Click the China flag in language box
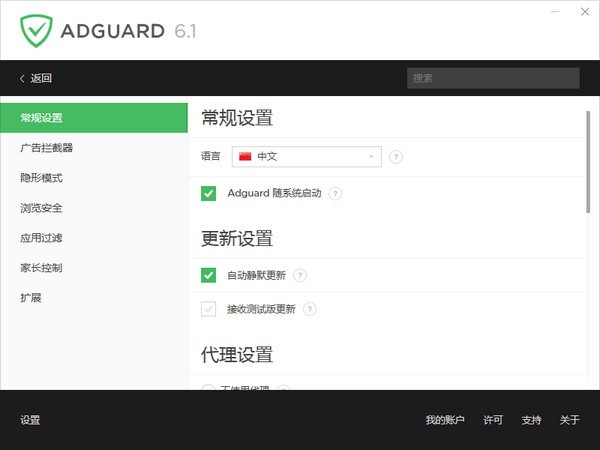The height and width of the screenshot is (450, 600). click(245, 156)
